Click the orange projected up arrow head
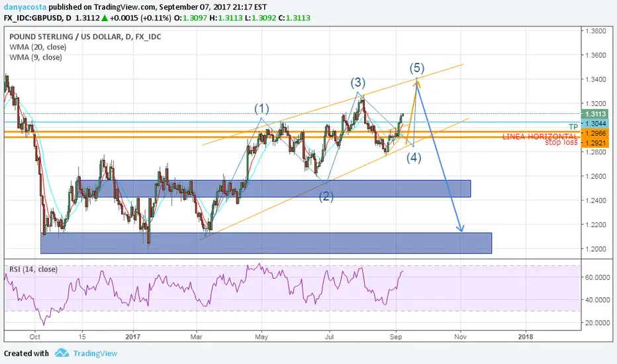This screenshot has width=617, height=364. 416,83
